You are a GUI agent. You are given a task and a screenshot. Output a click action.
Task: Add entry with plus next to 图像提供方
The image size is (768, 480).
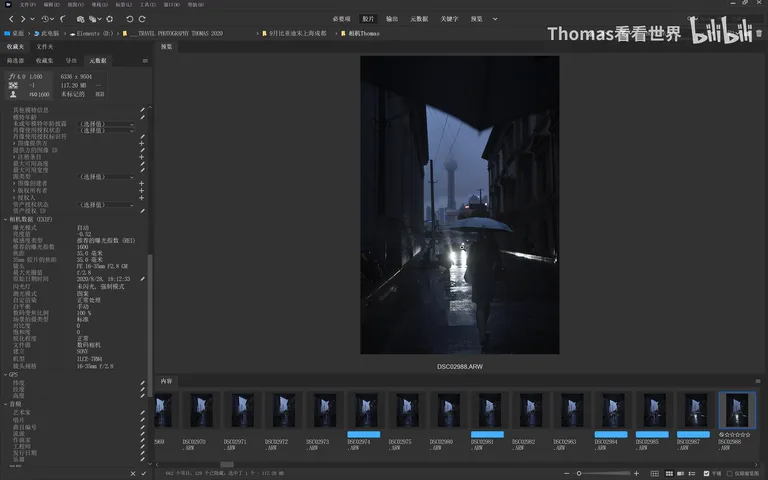pos(142,144)
